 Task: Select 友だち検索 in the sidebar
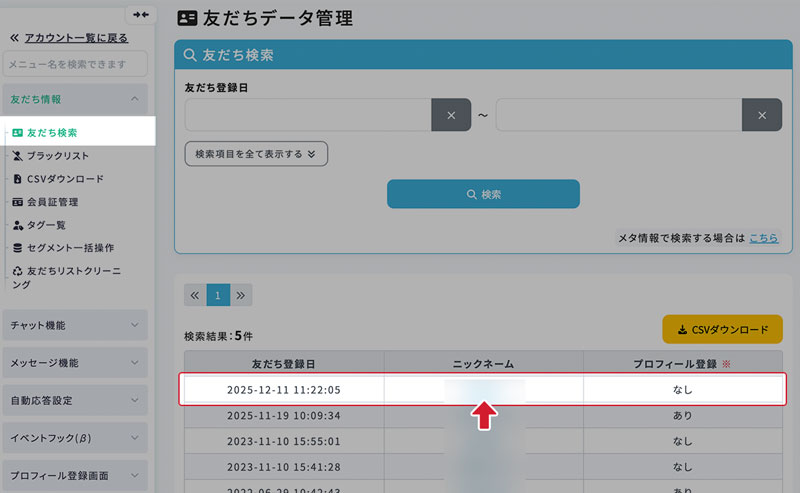pyautogui.click(x=52, y=132)
